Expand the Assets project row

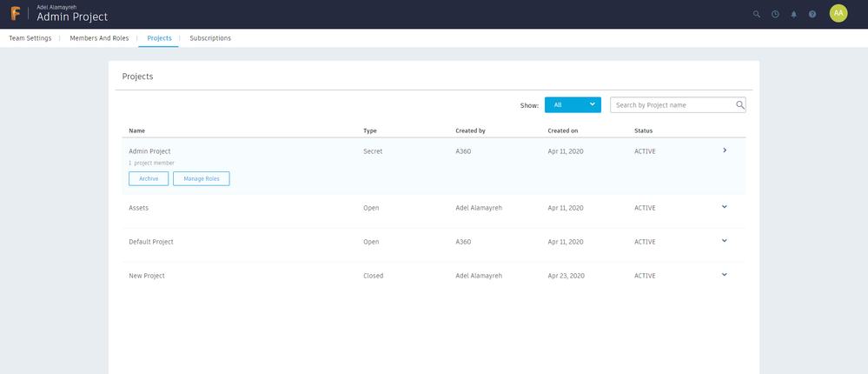pos(725,207)
